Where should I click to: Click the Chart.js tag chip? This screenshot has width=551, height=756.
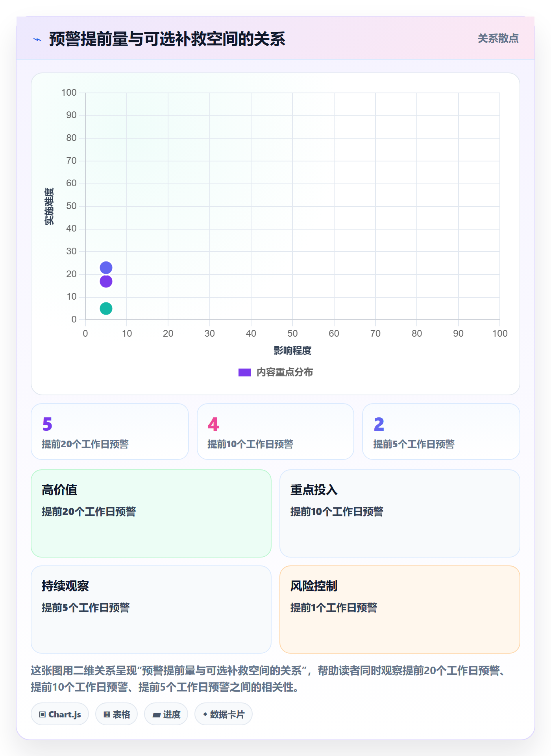pos(60,714)
